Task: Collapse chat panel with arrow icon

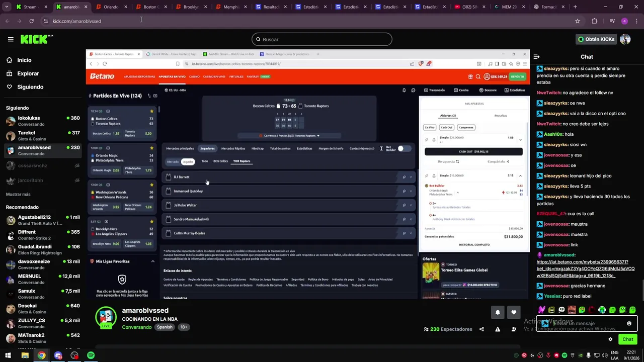Action: coord(536,57)
